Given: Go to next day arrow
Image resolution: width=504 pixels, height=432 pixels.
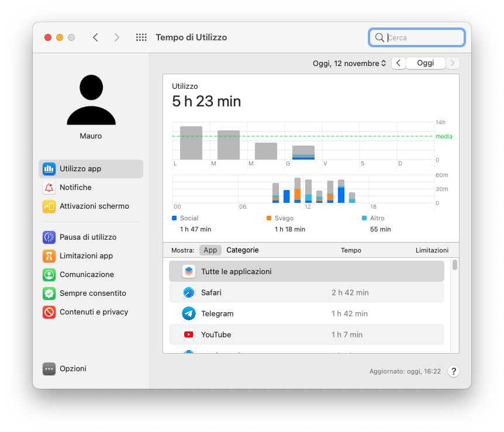Looking at the screenshot, I should click(453, 63).
